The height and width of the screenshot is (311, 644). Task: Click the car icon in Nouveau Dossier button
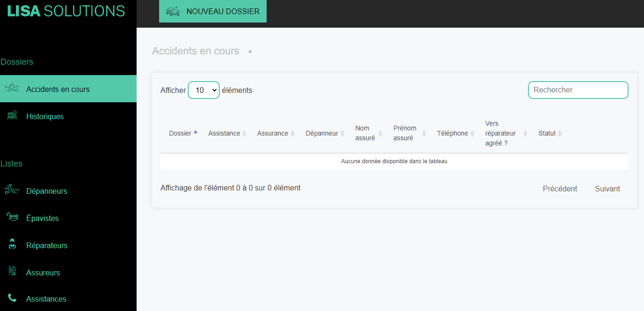tap(173, 11)
